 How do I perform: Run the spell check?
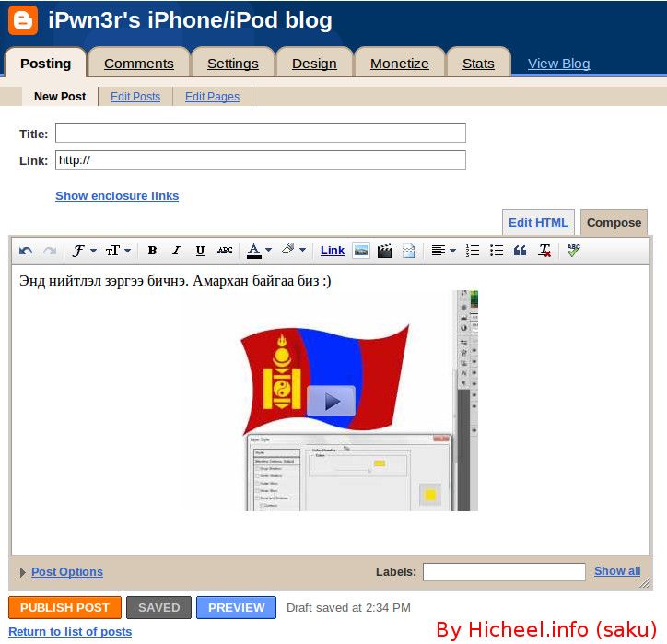click(x=573, y=250)
